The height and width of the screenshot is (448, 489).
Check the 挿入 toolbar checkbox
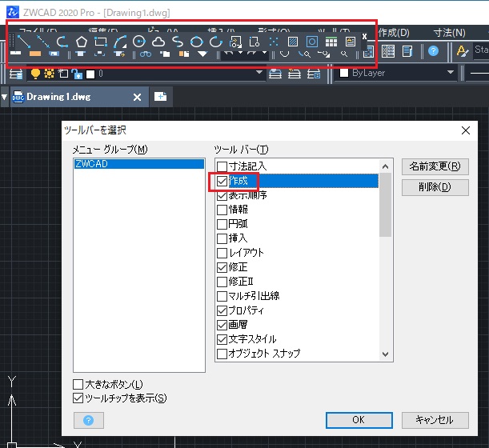(x=222, y=238)
